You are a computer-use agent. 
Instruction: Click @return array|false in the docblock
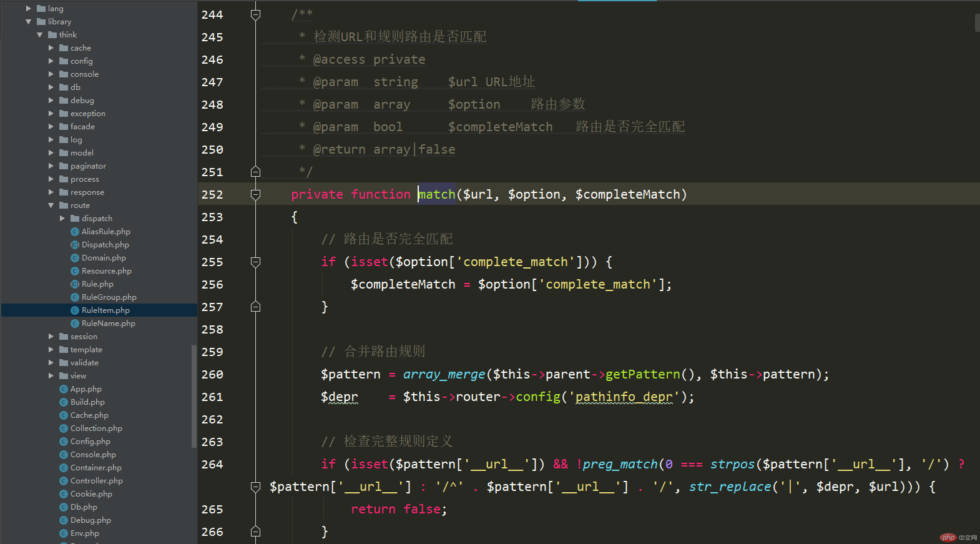pos(384,149)
